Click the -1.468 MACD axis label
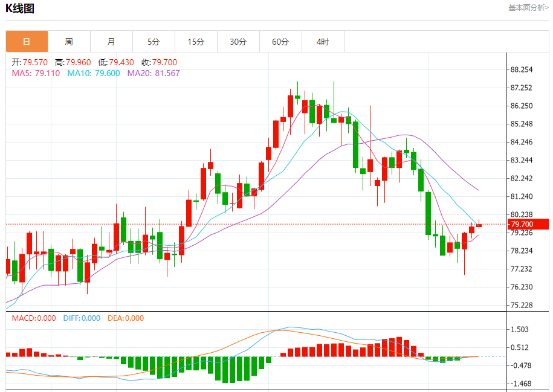553x392 pixels. (x=520, y=384)
